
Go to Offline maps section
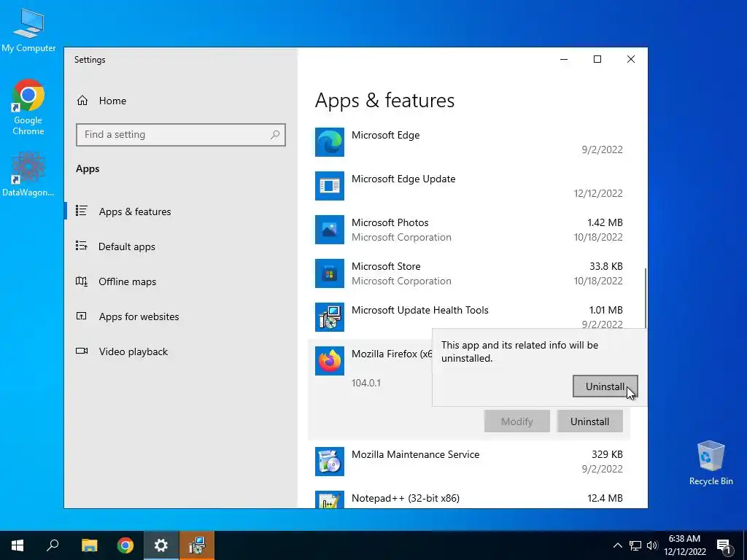pyautogui.click(x=127, y=281)
